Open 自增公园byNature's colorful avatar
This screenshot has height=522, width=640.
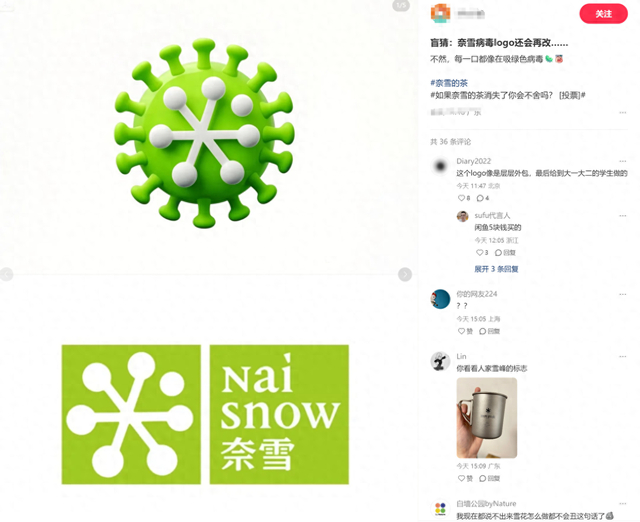pos(440,509)
